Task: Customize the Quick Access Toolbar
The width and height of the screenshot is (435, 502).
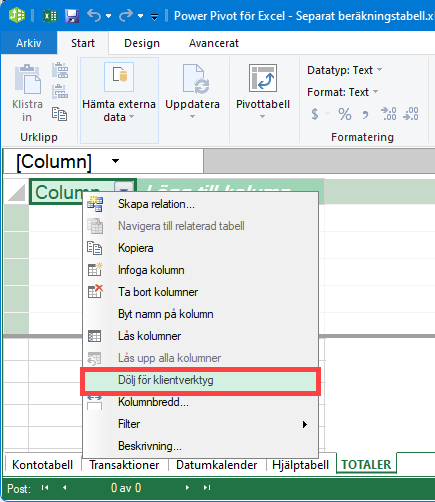Action: tap(154, 16)
